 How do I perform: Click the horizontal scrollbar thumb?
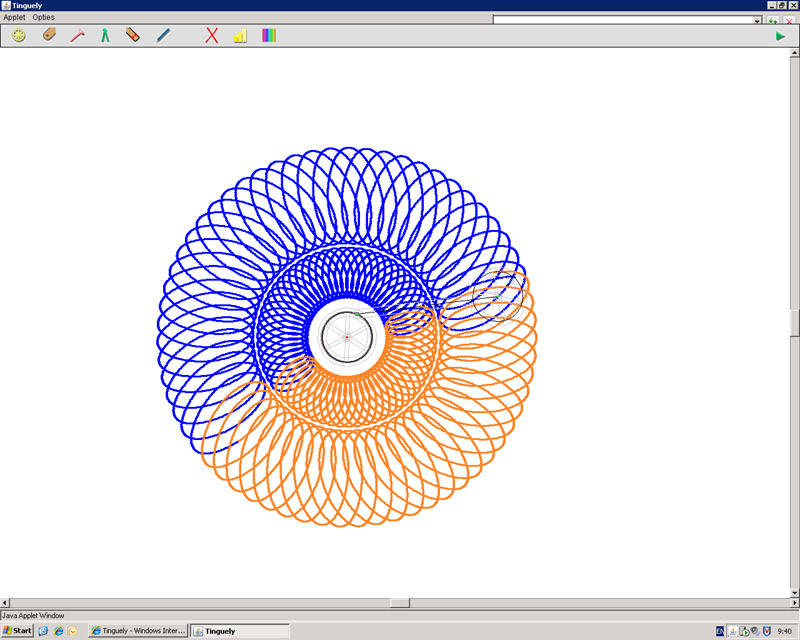[x=400, y=603]
